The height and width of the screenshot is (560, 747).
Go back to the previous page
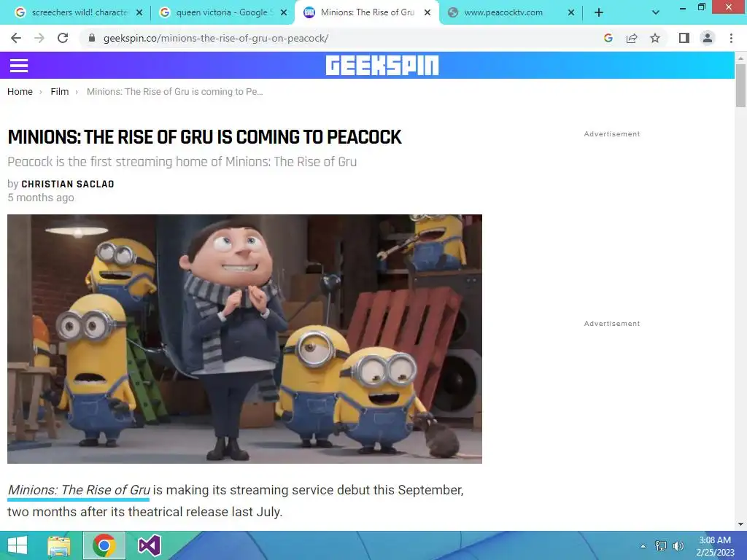tap(16, 38)
